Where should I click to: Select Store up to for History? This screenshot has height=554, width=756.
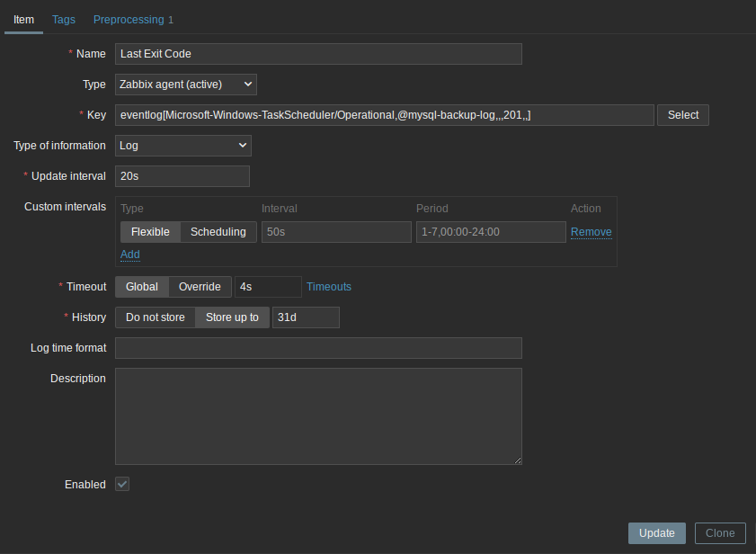click(x=232, y=317)
